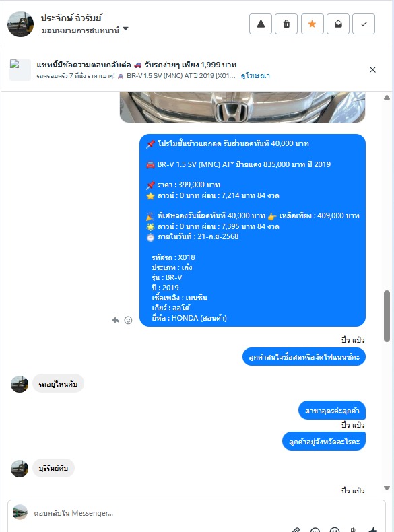The height and width of the screenshot is (532, 394).
Task: Dismiss the ad reply banner
Action: 372,69
